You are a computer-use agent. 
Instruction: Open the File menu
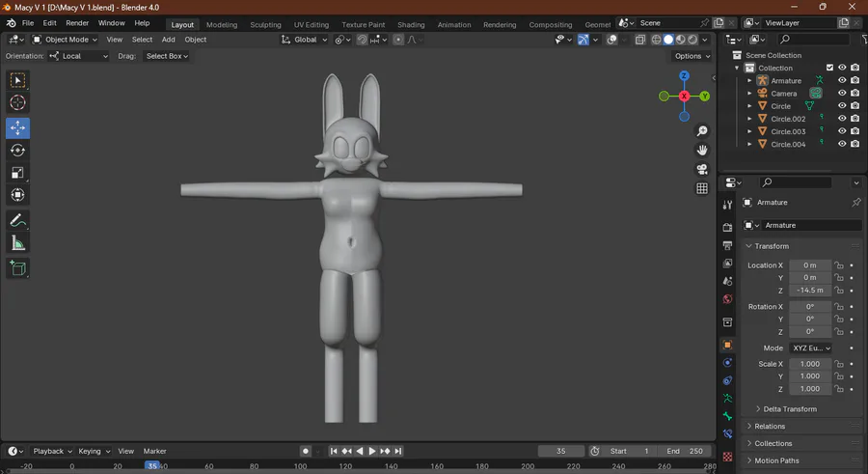[28, 23]
